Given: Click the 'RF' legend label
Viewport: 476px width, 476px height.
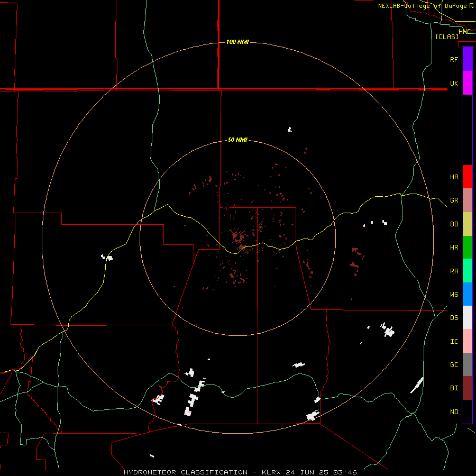Looking at the screenshot, I should pos(454,59).
